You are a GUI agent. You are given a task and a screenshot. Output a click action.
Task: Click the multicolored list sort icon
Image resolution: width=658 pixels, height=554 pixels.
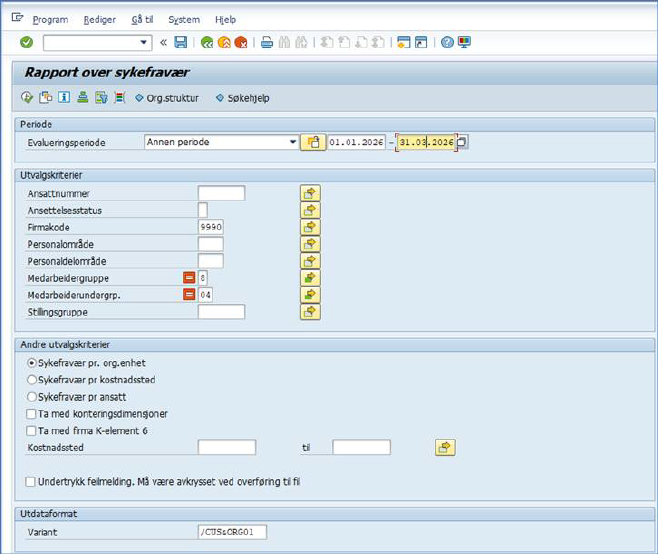(120, 98)
